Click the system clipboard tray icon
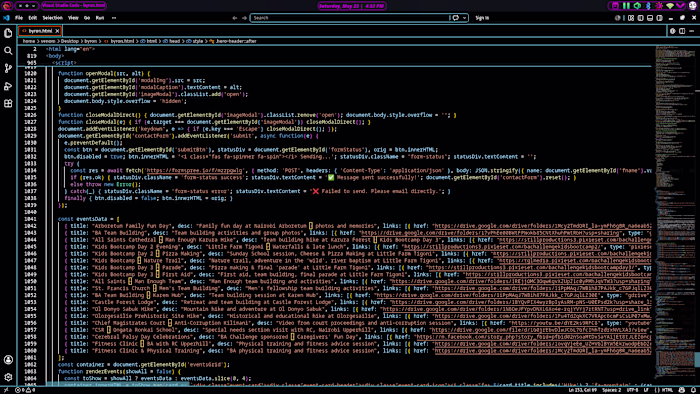This screenshot has width=700, height=394. pos(615,6)
